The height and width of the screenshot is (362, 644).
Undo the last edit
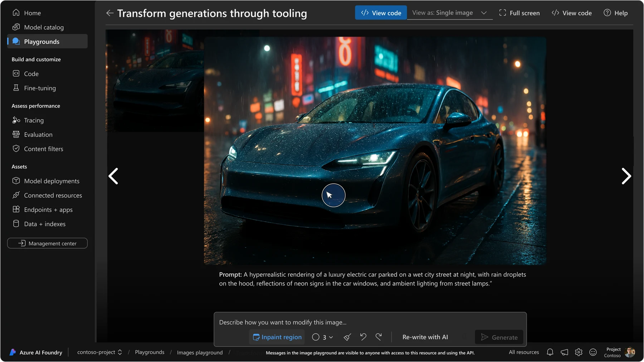click(363, 337)
